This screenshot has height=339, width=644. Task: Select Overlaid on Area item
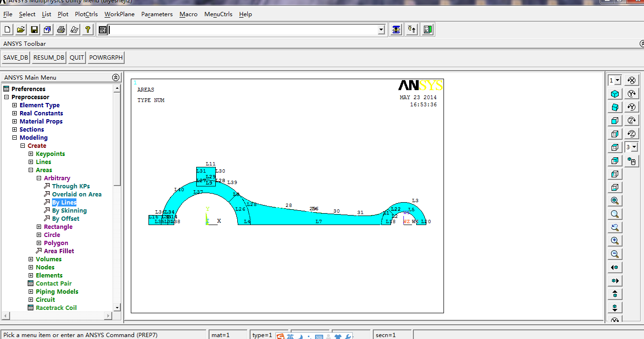pyautogui.click(x=76, y=195)
